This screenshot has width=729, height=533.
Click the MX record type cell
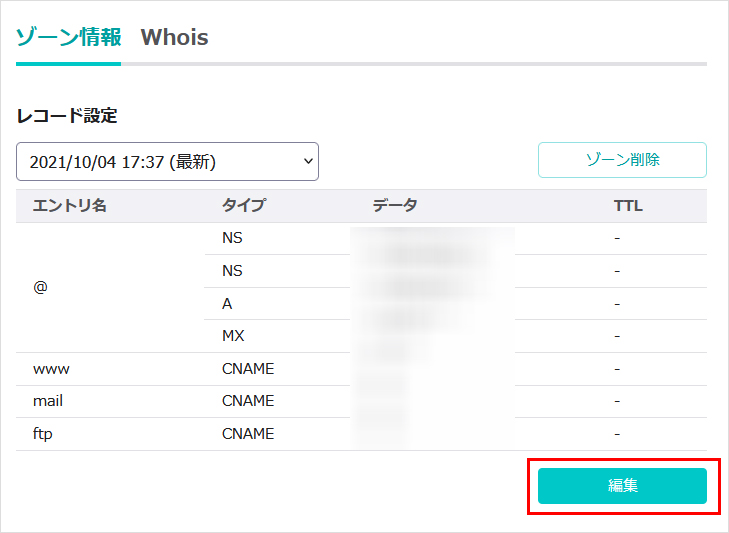pyautogui.click(x=233, y=336)
